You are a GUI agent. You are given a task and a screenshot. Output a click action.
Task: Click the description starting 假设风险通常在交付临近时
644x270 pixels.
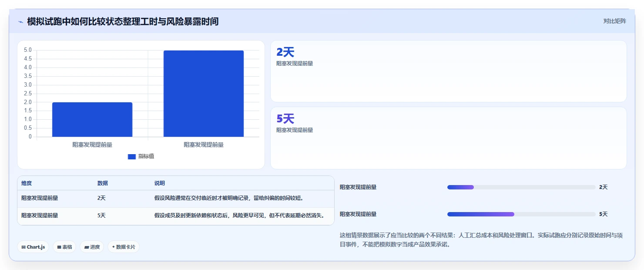(229, 198)
